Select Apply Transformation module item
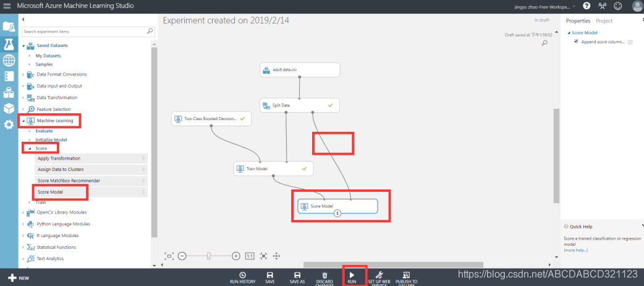Image resolution: width=644 pixels, height=286 pixels. coord(91,158)
